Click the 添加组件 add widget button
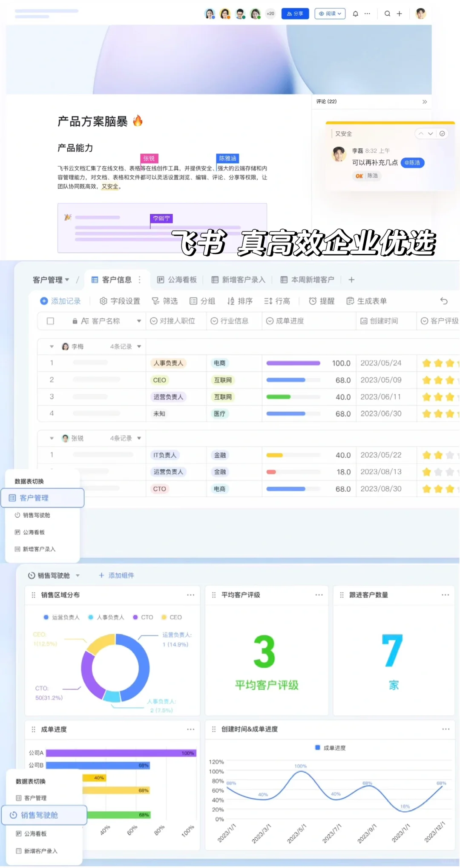Image resolution: width=460 pixels, height=868 pixels. click(x=116, y=575)
